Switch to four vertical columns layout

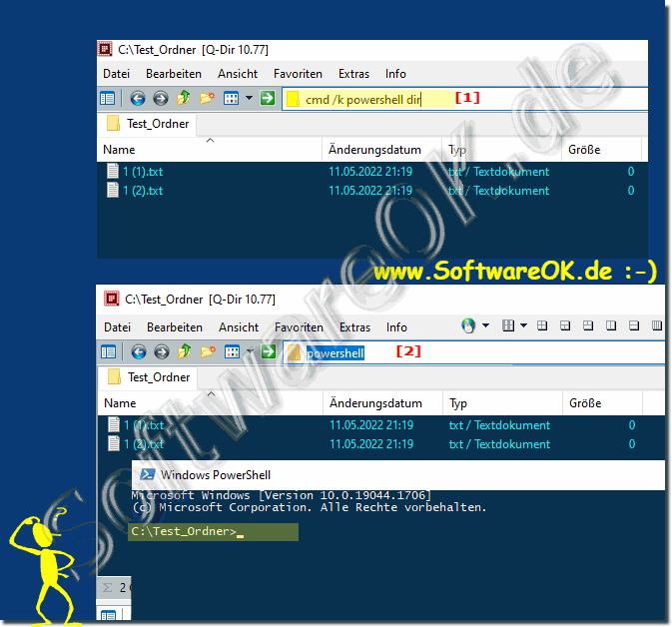pyautogui.click(x=657, y=325)
